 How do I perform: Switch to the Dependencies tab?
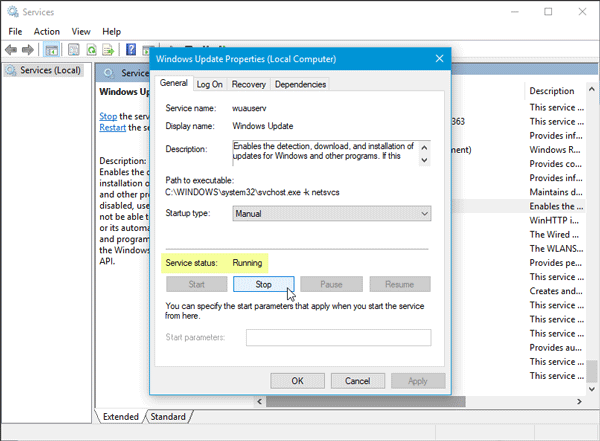click(x=299, y=84)
